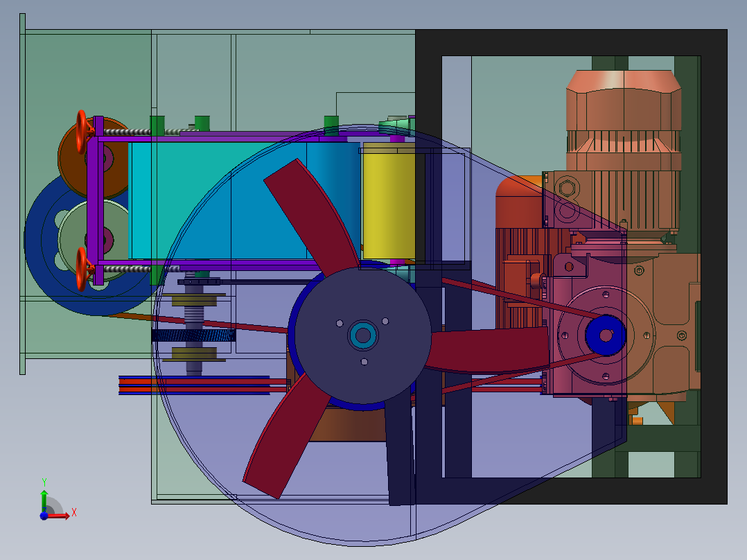Select the black knurled worm gear wheel
The height and width of the screenshot is (560, 747).
click(x=193, y=335)
